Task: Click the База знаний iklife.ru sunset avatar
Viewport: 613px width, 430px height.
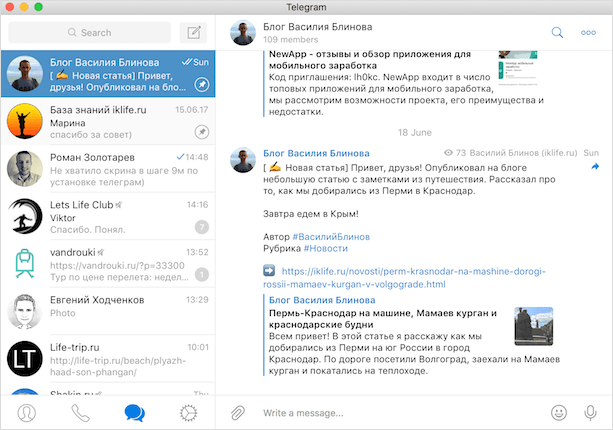Action: coord(25,121)
